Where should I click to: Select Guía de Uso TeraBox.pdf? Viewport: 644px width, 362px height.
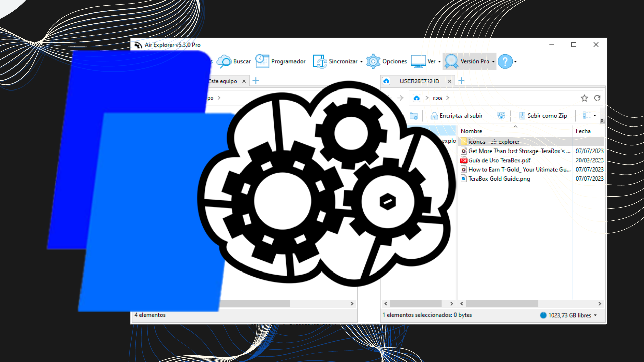tap(532, 160)
